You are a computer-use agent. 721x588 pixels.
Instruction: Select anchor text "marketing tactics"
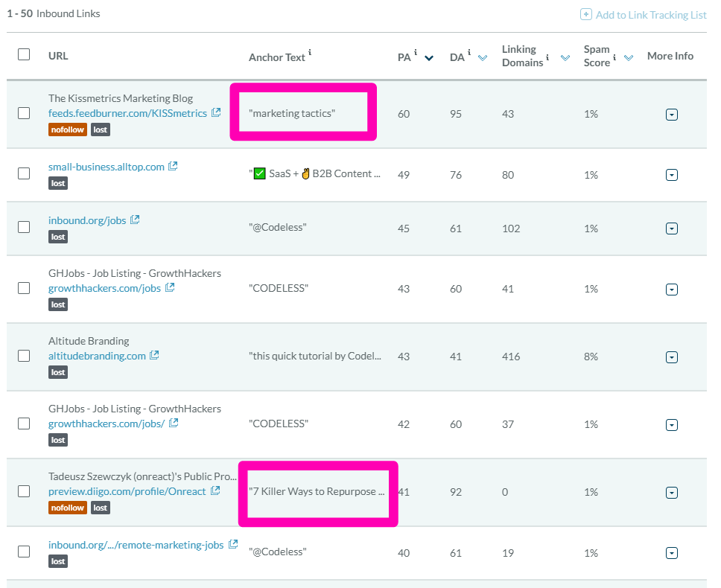292,113
